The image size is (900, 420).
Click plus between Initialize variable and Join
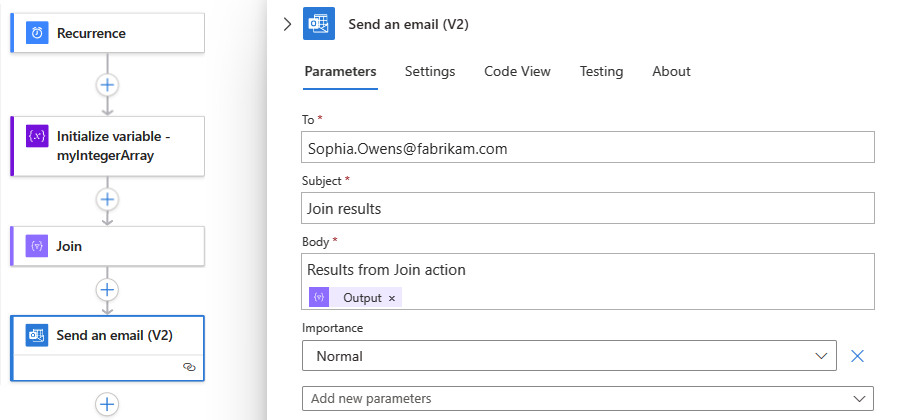[x=108, y=198]
